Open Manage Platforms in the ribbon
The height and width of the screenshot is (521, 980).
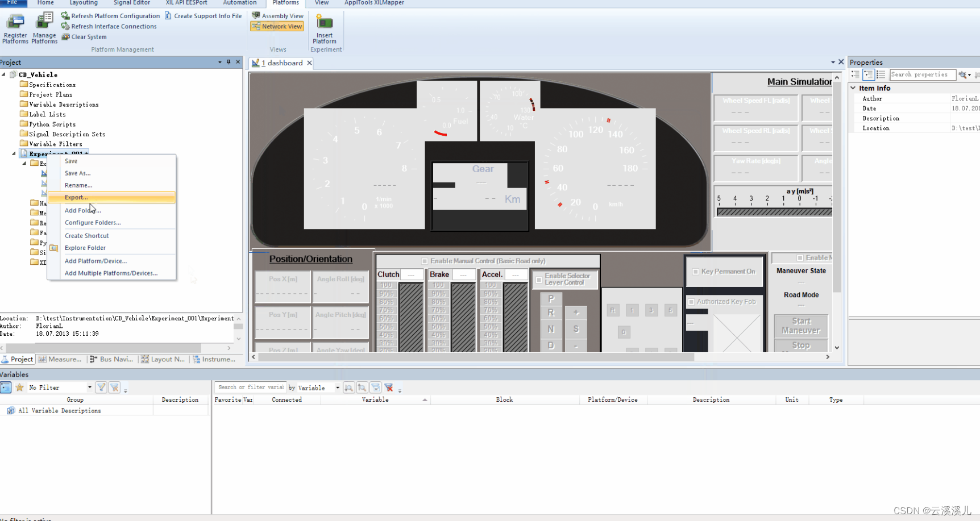(44, 28)
